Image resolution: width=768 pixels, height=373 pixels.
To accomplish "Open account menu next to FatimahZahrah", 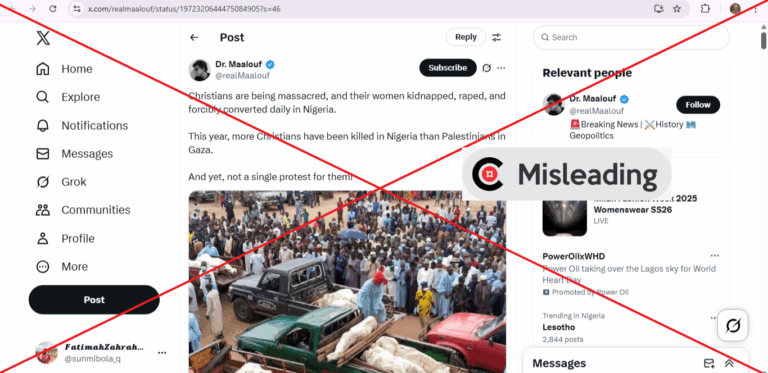I will point(162,352).
